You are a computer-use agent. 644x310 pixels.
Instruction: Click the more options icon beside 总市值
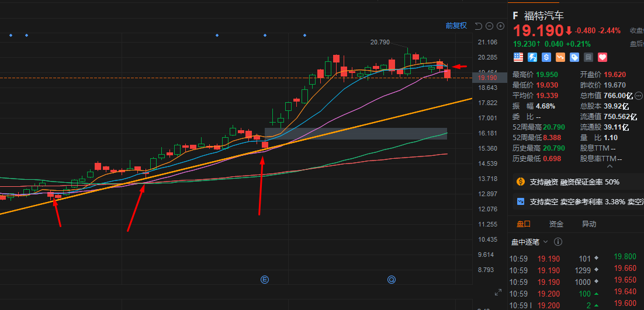point(639,96)
